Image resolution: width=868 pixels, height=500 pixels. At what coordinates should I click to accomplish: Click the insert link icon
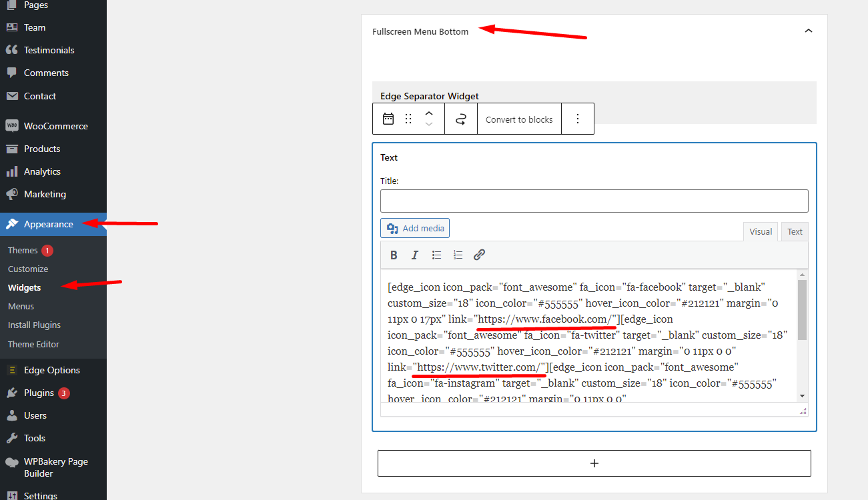[x=479, y=255]
